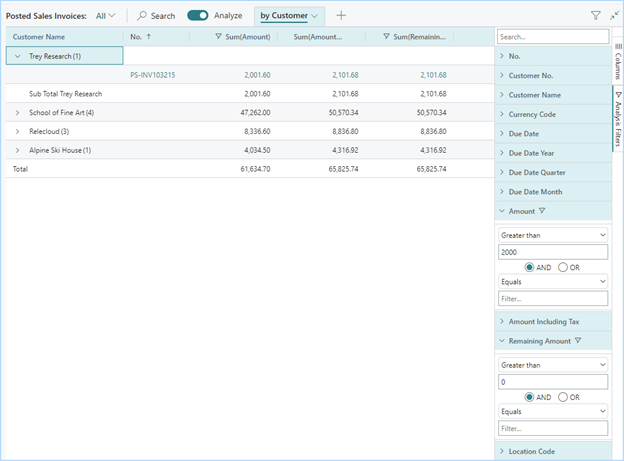The image size is (624, 461).
Task: Open Amount's Greater than condition dropdown
Action: [x=553, y=235]
